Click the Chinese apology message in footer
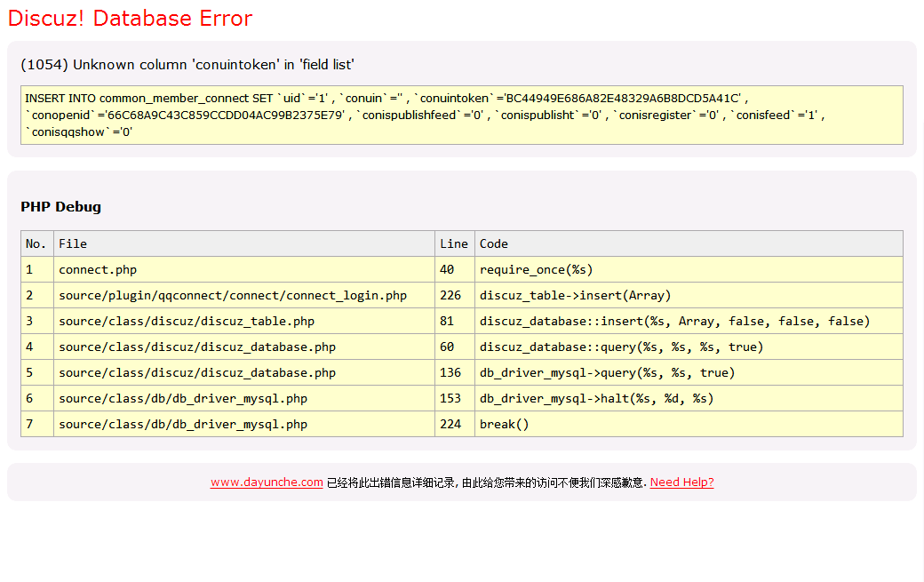Image resolution: width=924 pixels, height=582 pixels. click(x=486, y=483)
